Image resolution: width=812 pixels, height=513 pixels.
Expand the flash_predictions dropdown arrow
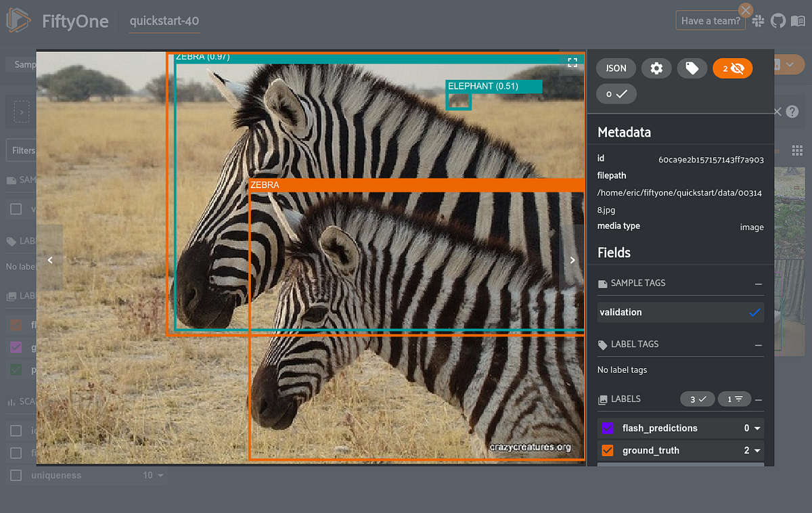point(757,428)
